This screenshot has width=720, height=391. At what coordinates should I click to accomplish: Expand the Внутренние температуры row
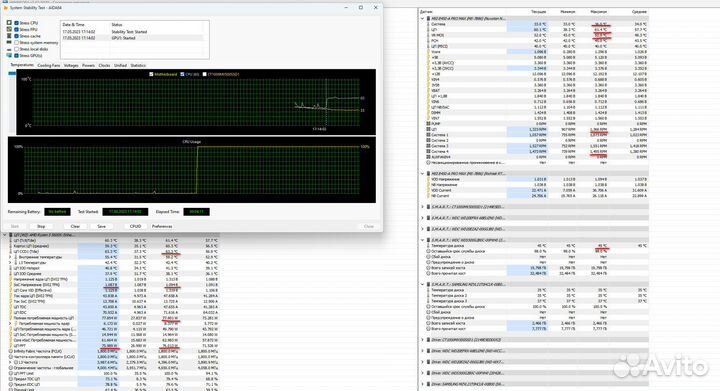tap(10, 257)
